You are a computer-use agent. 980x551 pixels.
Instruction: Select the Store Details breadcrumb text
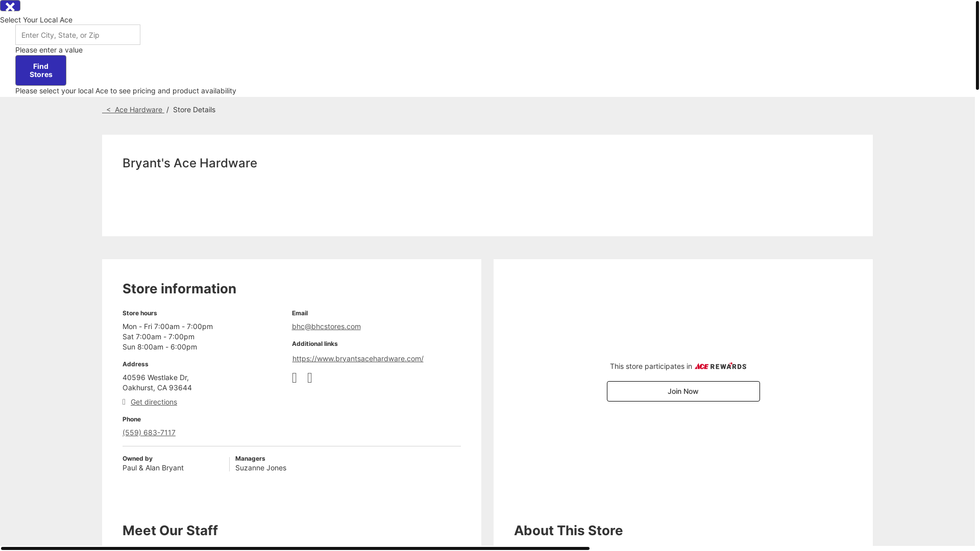pyautogui.click(x=194, y=110)
